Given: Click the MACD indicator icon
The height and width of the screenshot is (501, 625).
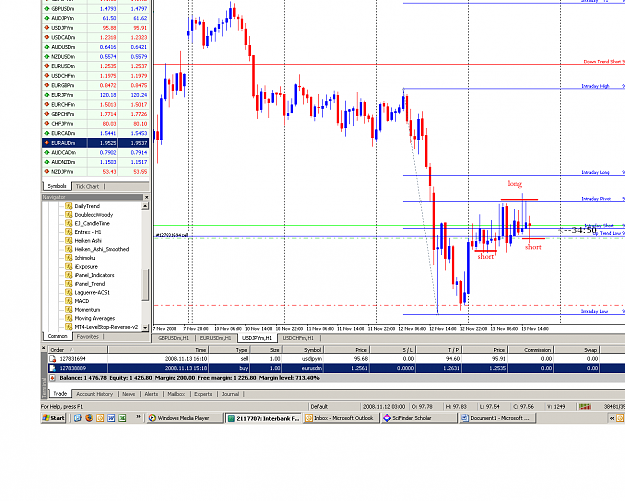Looking at the screenshot, I should pyautogui.click(x=69, y=301).
